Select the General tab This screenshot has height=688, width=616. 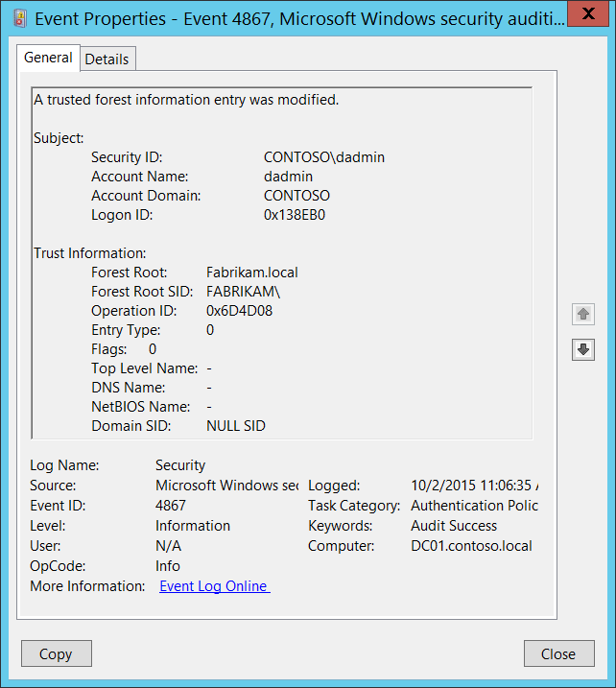[48, 58]
